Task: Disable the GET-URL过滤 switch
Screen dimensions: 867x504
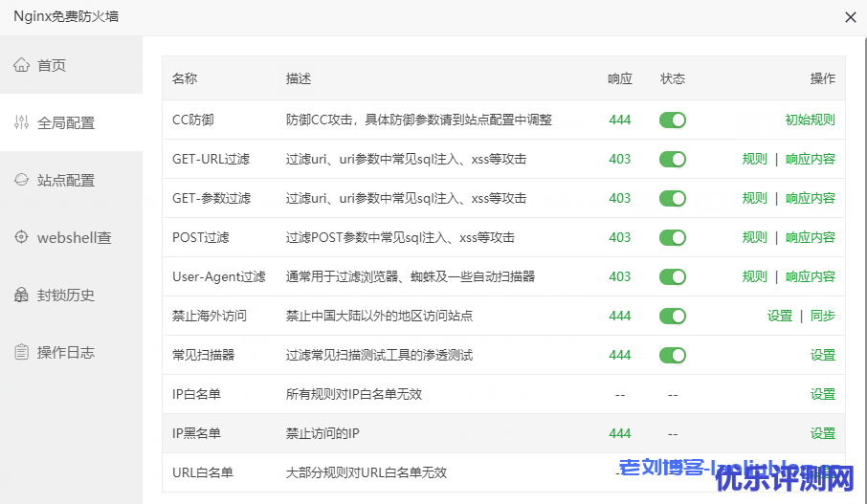Action: click(672, 160)
